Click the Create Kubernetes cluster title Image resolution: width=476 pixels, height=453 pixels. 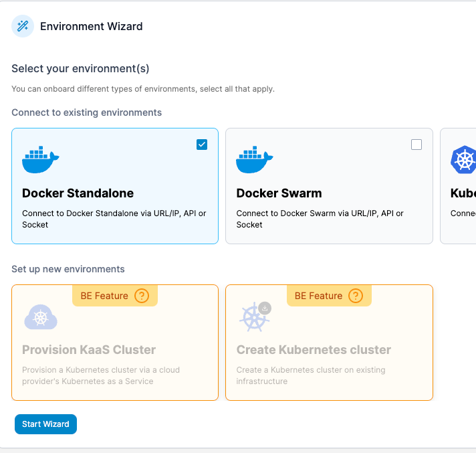click(314, 350)
